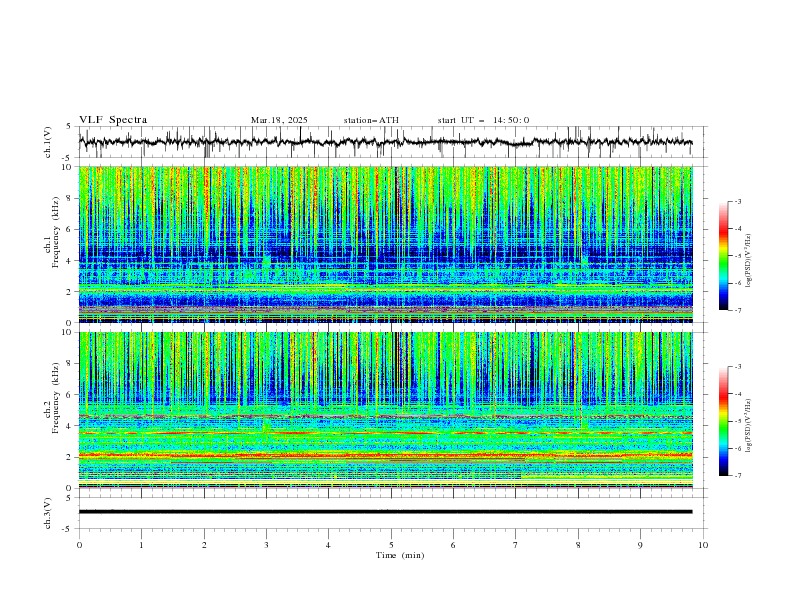792x612 pixels.
Task: Click the "-7" tick on lower colorbar
Action: coord(737,475)
